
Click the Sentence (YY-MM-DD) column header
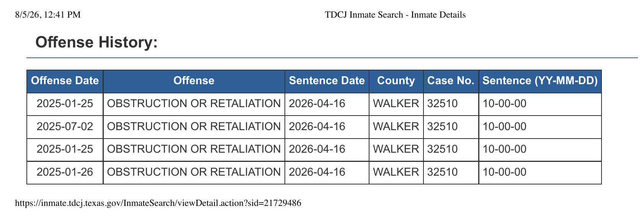point(540,81)
